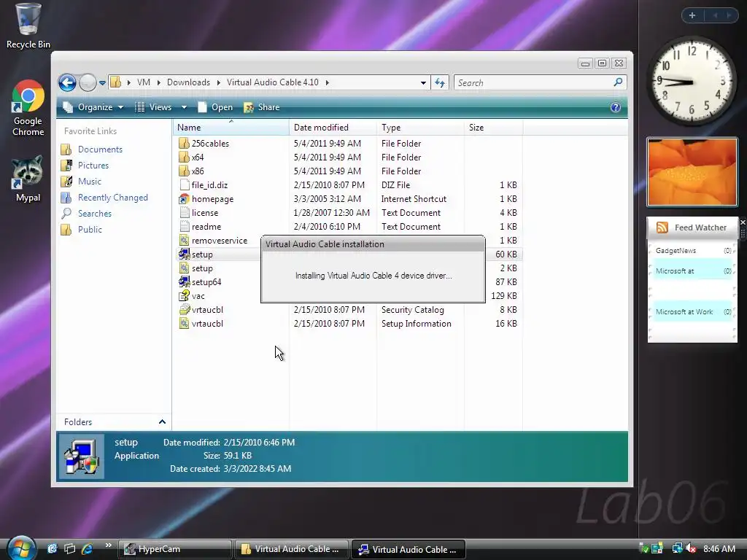Image resolution: width=747 pixels, height=560 pixels.
Task: Click the Show Desktop quick launch icon
Action: [x=52, y=548]
